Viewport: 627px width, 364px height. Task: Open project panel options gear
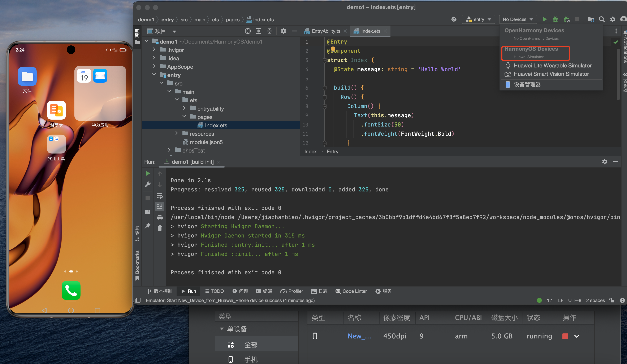coord(283,31)
